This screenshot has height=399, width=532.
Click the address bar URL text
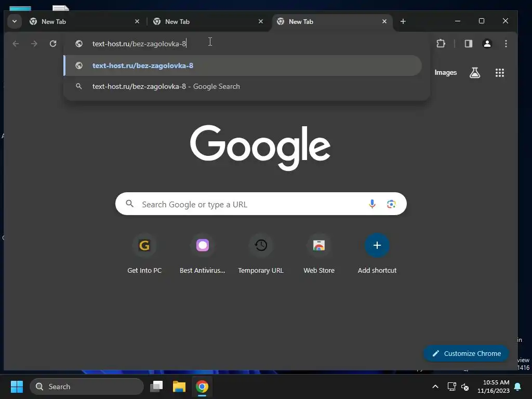click(x=139, y=44)
